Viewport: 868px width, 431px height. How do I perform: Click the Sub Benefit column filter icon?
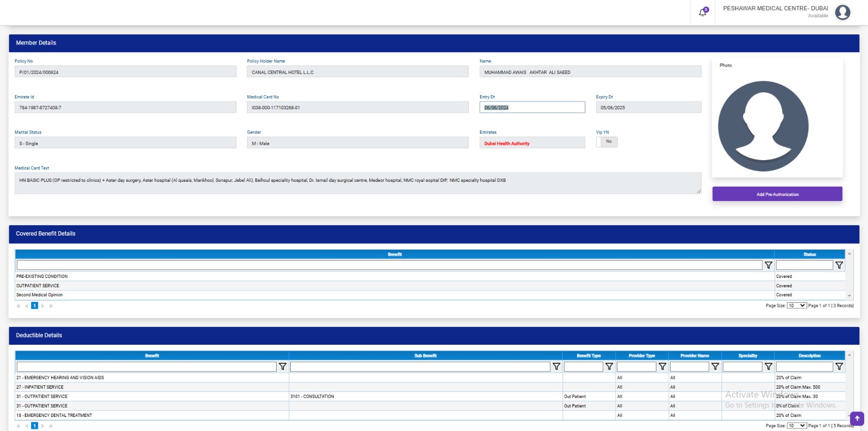pos(556,367)
